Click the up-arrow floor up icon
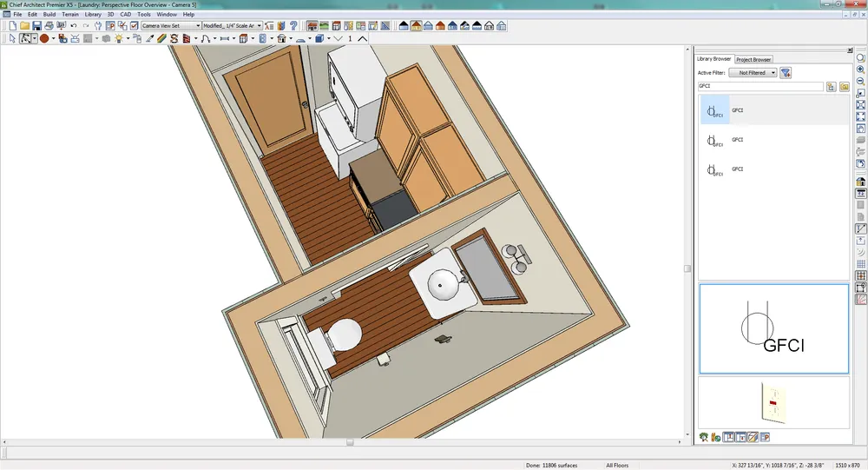The image size is (868, 470). 363,39
